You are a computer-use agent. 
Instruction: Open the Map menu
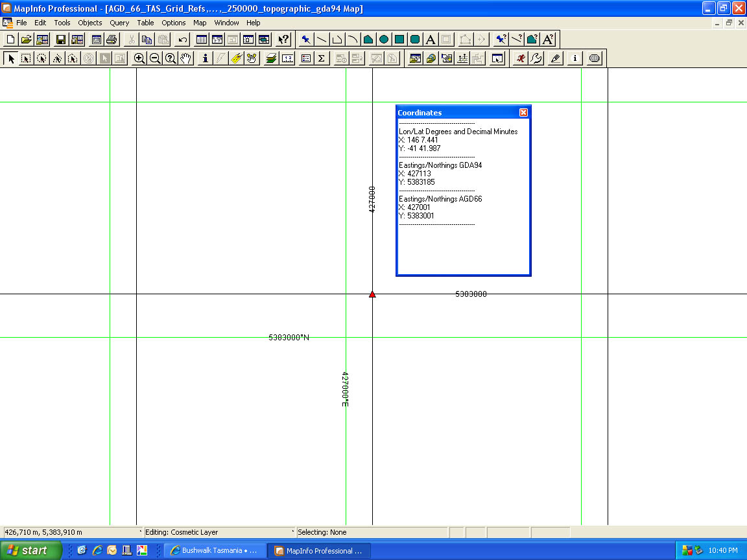click(200, 23)
